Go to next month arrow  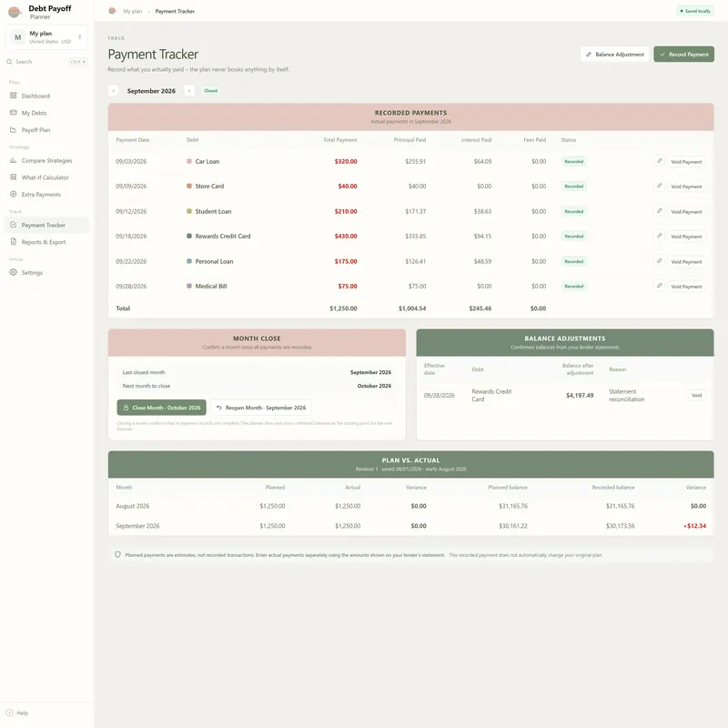pyautogui.click(x=189, y=90)
